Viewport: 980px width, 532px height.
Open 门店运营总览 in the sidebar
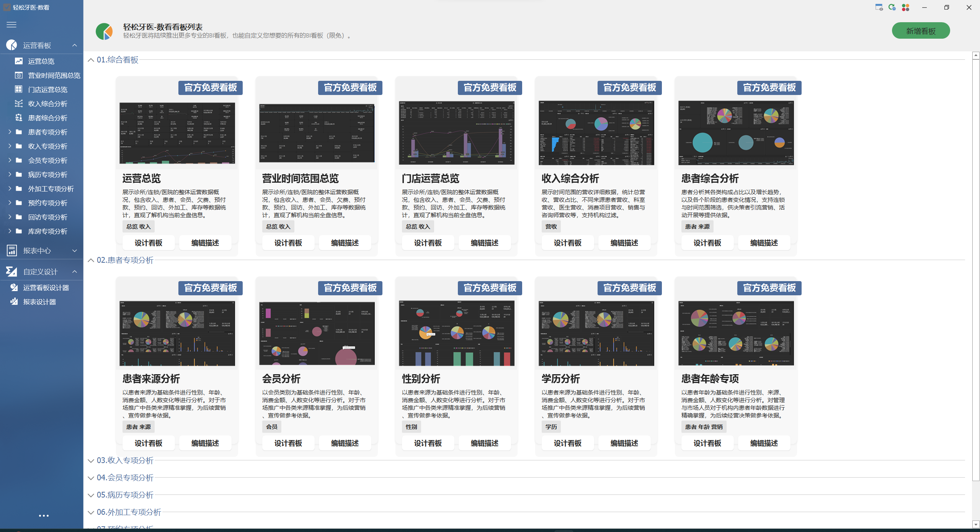48,90
